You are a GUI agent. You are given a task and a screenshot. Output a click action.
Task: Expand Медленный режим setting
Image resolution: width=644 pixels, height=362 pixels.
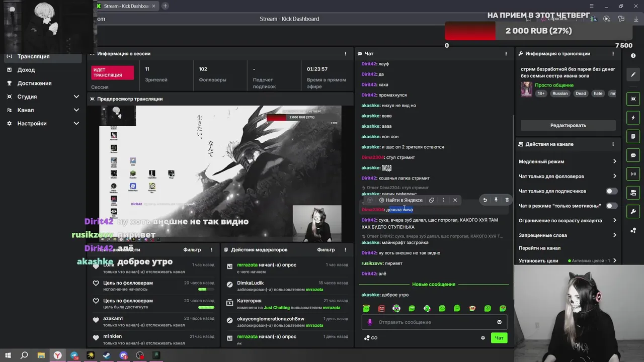(614, 161)
